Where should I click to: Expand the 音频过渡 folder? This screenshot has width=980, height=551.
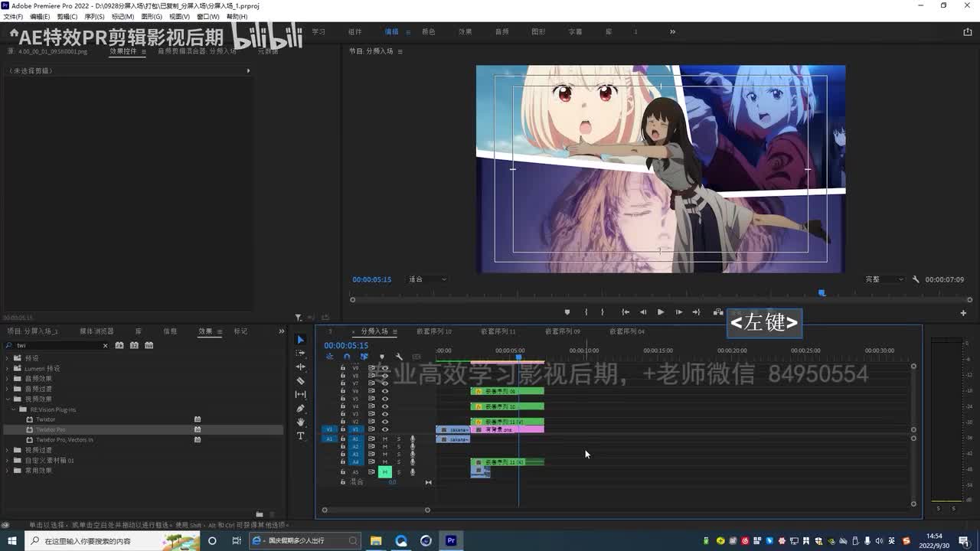8,389
